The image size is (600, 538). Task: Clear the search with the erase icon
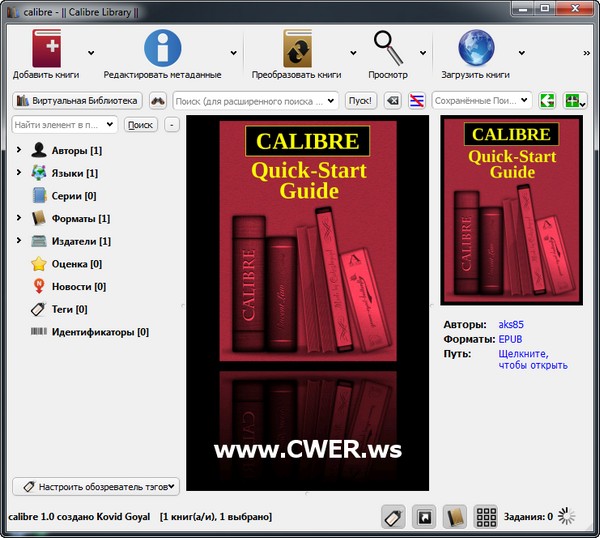[392, 100]
